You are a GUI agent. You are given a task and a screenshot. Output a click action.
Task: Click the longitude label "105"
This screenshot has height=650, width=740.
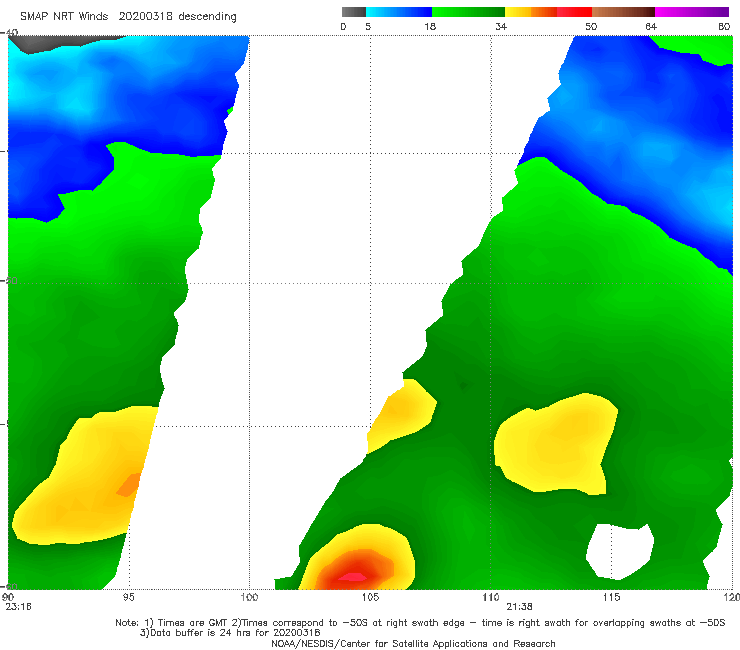(x=370, y=598)
